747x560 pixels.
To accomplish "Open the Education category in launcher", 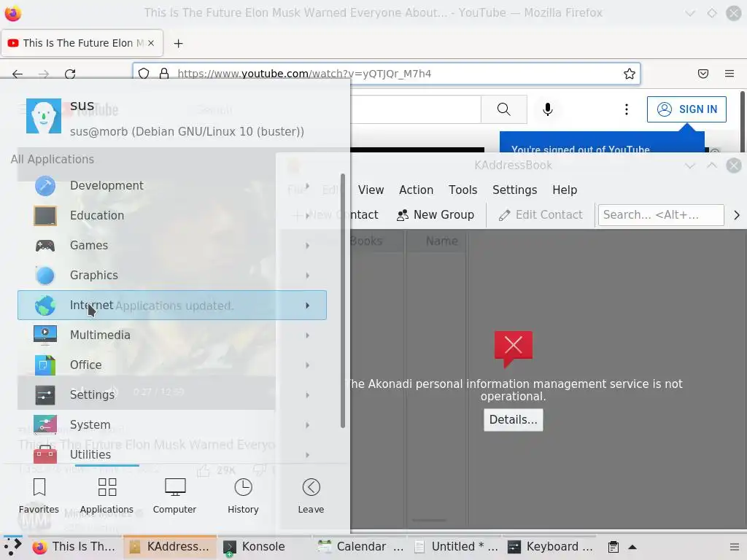I will [171, 215].
